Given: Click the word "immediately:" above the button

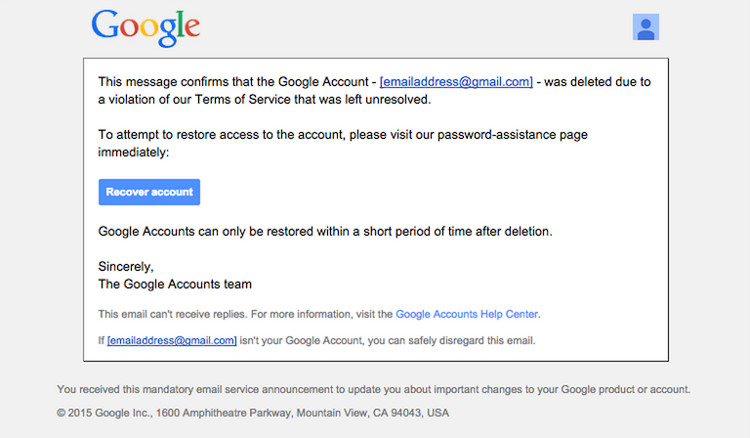Looking at the screenshot, I should pyautogui.click(x=134, y=151).
